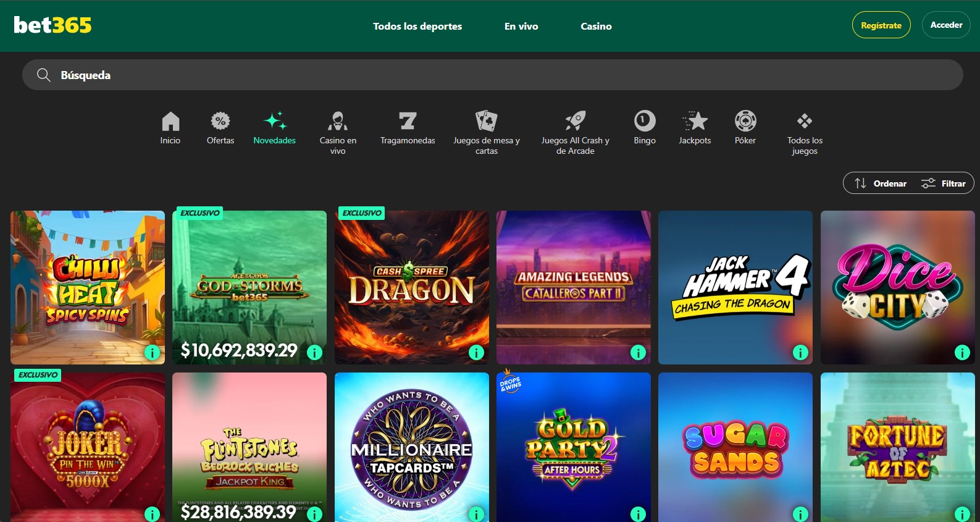980x522 pixels.
Task: Click the $10,692,839.29 jackpot amount
Action: tap(239, 350)
